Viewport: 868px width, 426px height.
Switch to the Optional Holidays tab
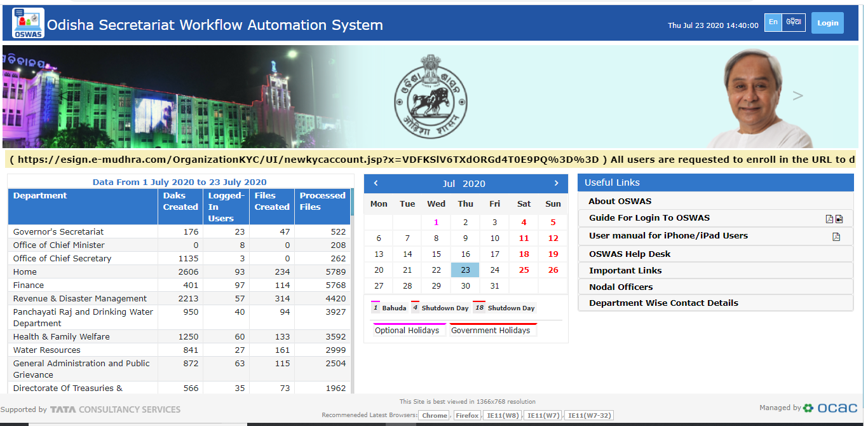[407, 330]
